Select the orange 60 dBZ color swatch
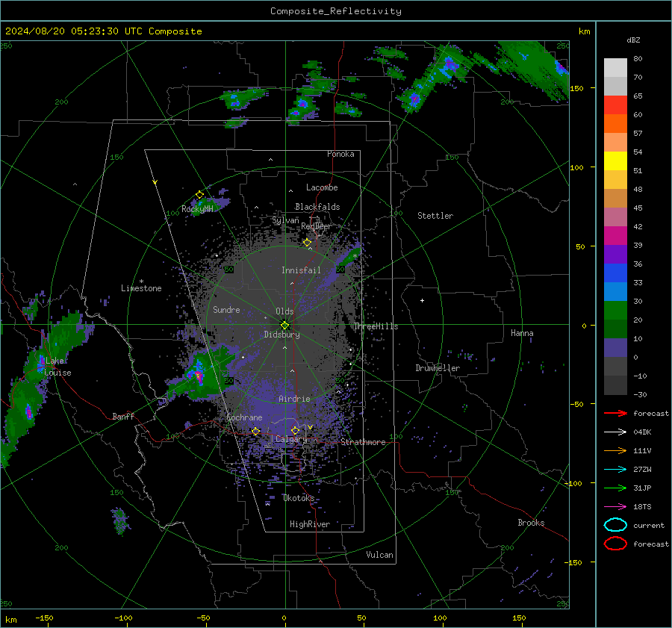672x628 pixels. point(615,123)
